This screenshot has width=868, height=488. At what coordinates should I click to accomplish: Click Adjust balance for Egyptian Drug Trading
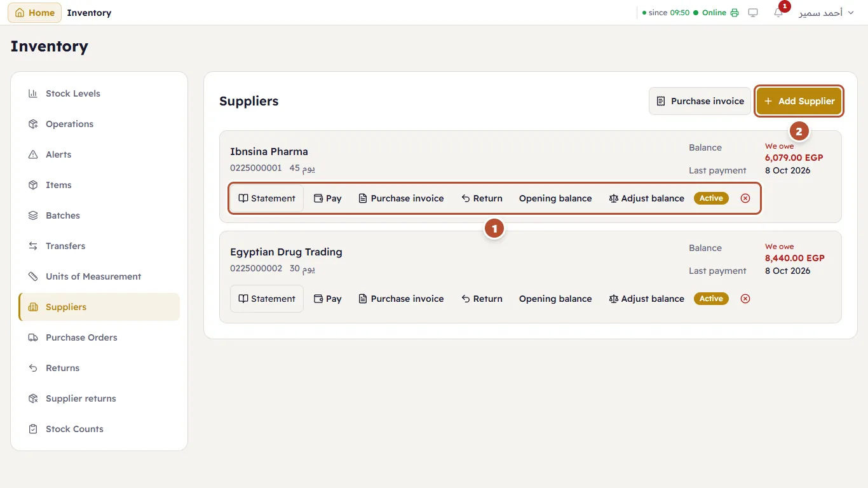(646, 299)
